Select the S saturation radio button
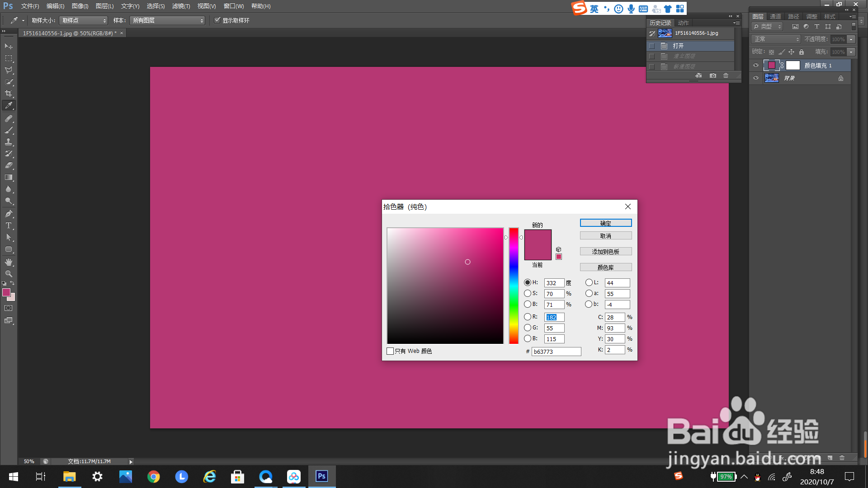The width and height of the screenshot is (868, 488). point(528,293)
